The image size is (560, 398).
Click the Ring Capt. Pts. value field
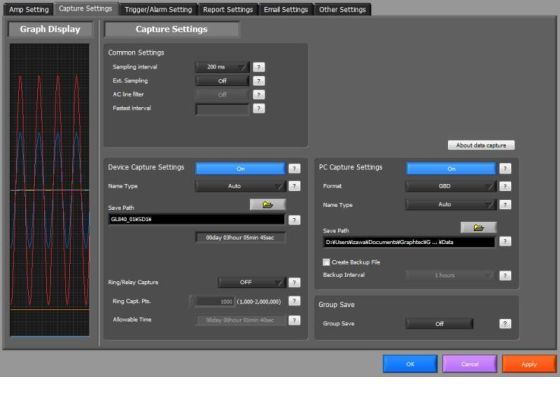coord(213,302)
